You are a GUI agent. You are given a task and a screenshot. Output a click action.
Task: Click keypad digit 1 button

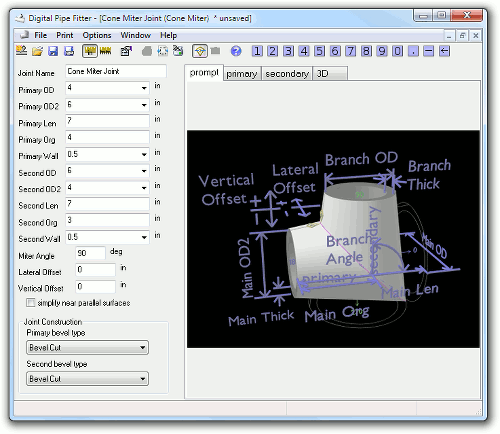[x=257, y=51]
